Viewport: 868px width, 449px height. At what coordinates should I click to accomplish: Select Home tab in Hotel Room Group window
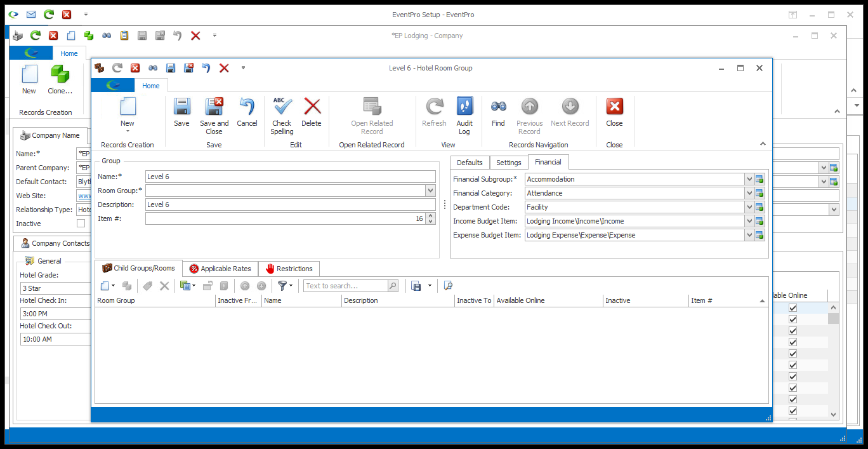[x=151, y=86]
